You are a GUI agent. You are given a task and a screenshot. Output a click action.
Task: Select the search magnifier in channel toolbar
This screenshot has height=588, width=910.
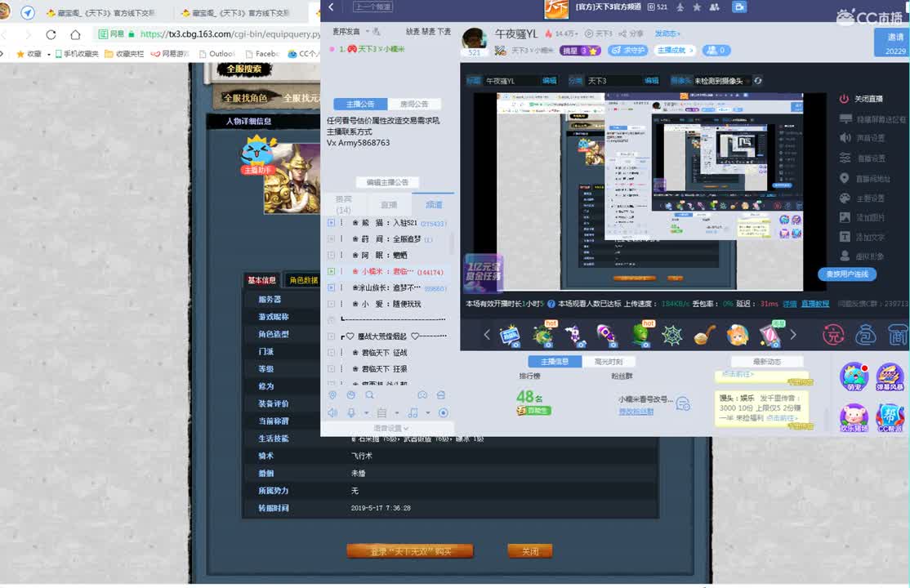[x=370, y=395]
